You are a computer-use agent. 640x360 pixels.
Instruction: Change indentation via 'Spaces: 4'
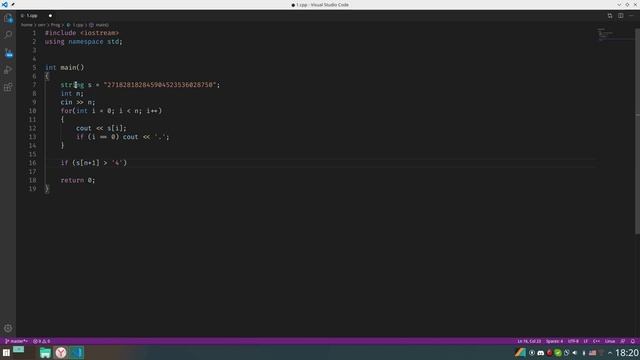[554, 341]
